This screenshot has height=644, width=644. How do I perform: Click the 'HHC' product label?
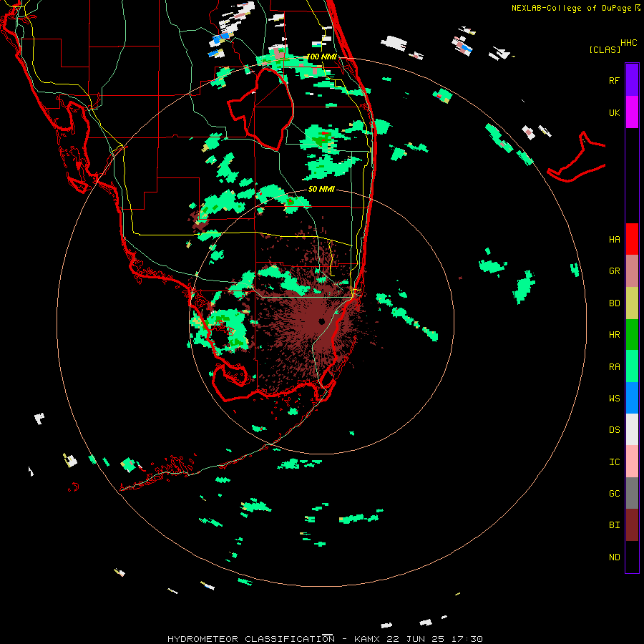point(628,43)
